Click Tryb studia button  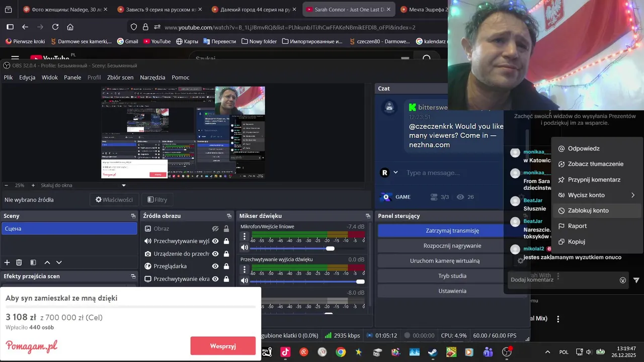[x=452, y=276]
